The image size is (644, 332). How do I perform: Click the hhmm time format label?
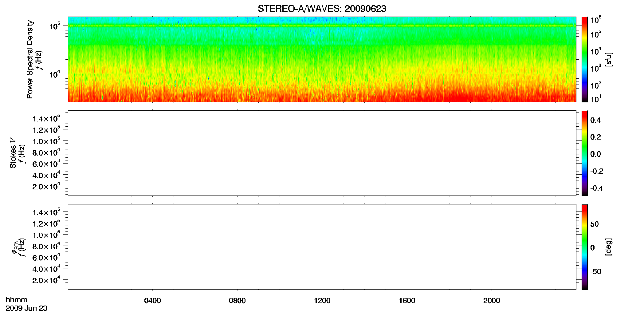tap(17, 300)
